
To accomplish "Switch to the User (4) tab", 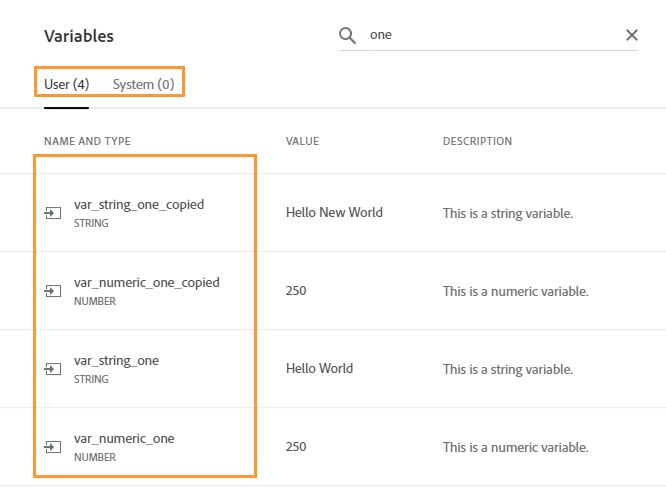I will pos(67,84).
